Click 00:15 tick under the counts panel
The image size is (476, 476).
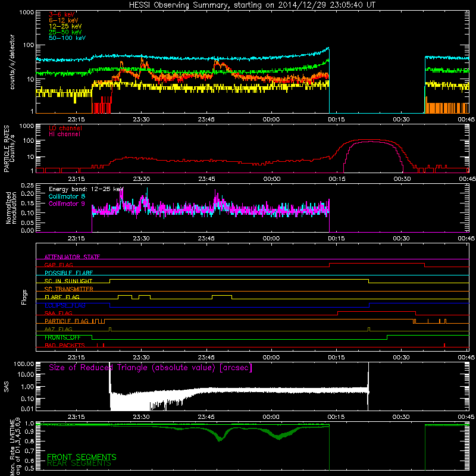click(336, 120)
